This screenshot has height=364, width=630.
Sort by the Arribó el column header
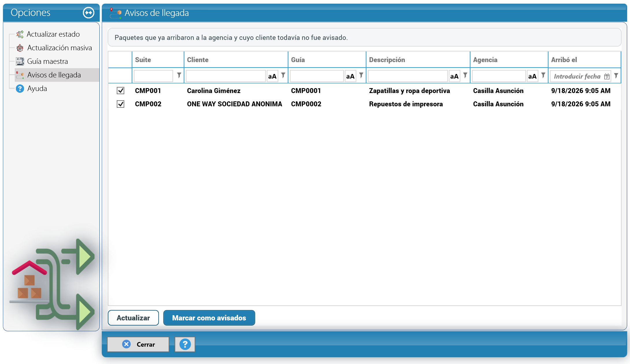click(x=584, y=60)
